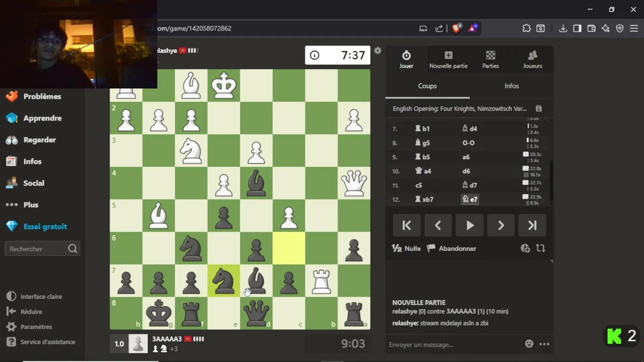
Task: Jump to last move
Action: click(x=532, y=226)
